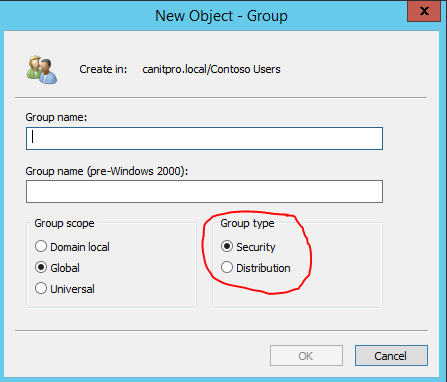Viewport: 447px width, 382px height.
Task: Click the New Object - Group title text
Action: coord(221,16)
